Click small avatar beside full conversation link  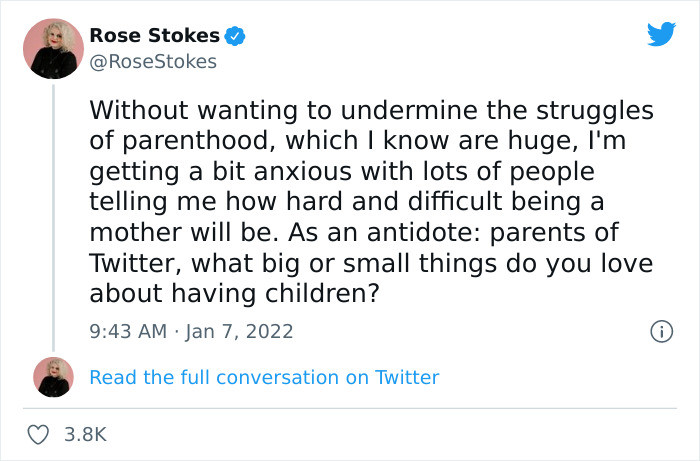53,377
